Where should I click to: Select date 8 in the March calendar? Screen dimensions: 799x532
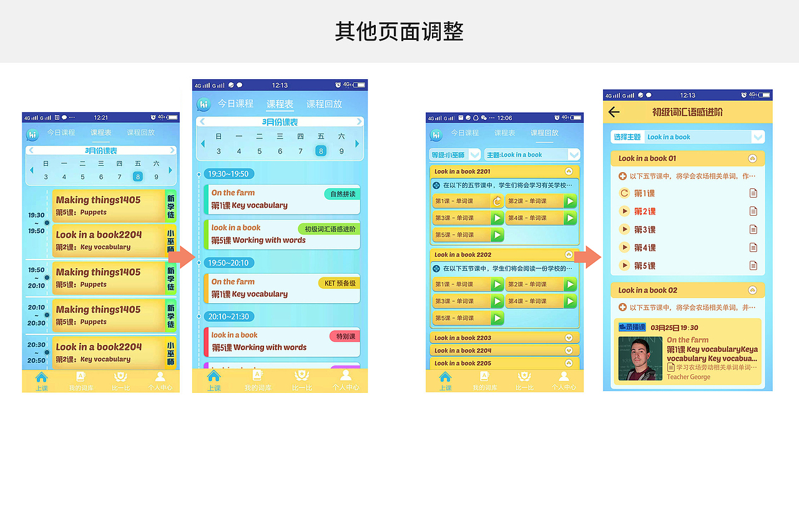pos(321,151)
